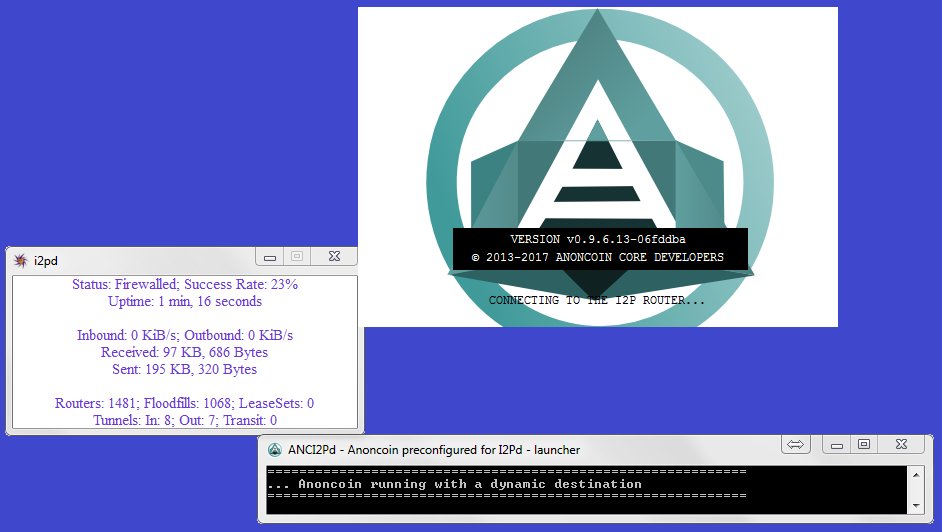The width and height of the screenshot is (942, 532).
Task: Close the ANCI2Pd launcher window
Action: [x=901, y=444]
